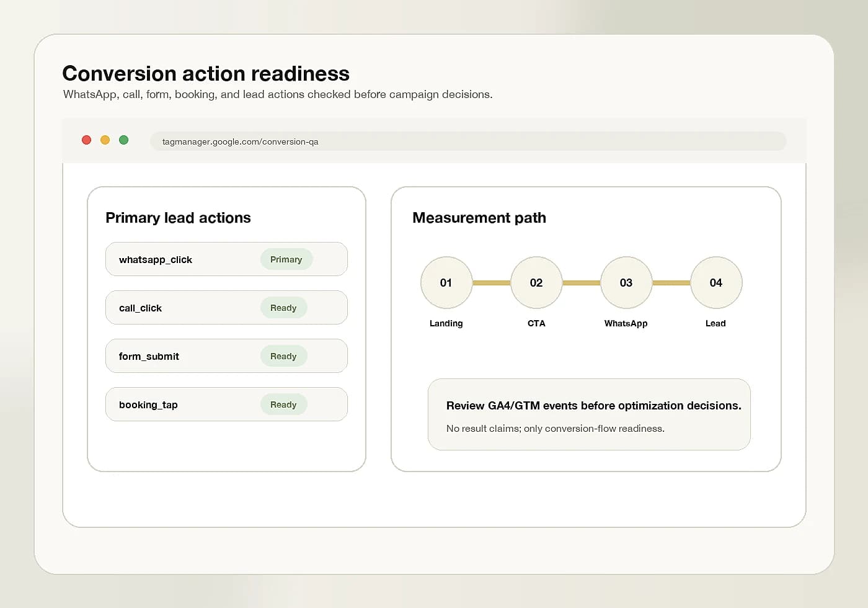Screen dimensions: 868x608
Task: Select the booking_tap action row
Action: 226,405
